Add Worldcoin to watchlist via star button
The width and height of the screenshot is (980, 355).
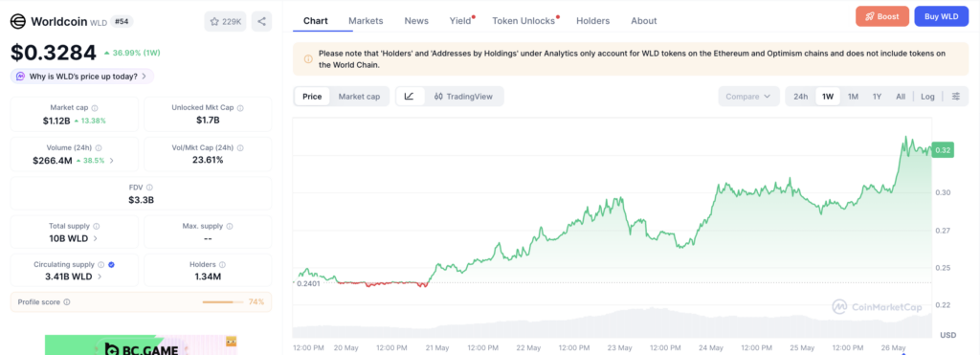click(x=225, y=21)
